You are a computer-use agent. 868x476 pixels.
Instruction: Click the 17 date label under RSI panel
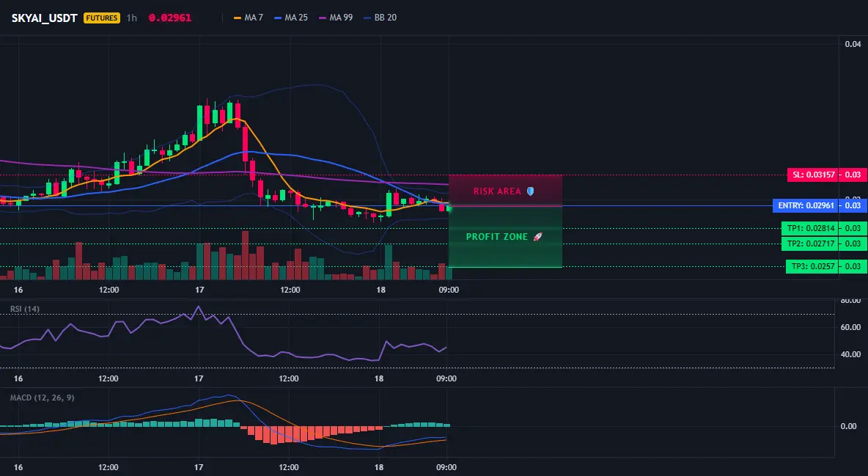click(199, 378)
